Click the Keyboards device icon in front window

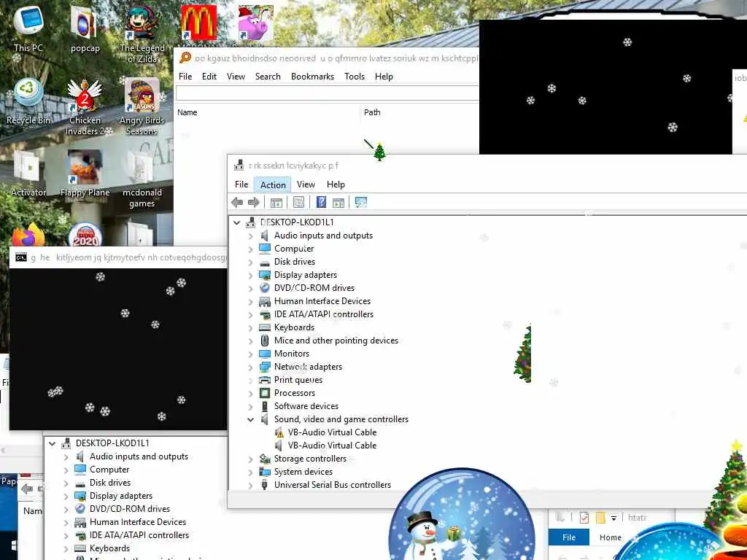click(265, 327)
